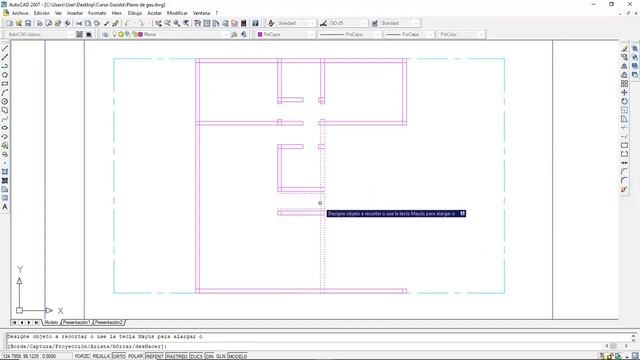Click the Explode tool in Modify toolbar

point(624,189)
